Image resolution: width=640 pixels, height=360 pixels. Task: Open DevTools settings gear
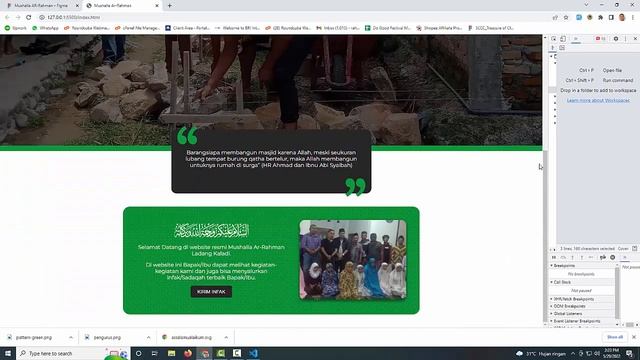coord(616,39)
